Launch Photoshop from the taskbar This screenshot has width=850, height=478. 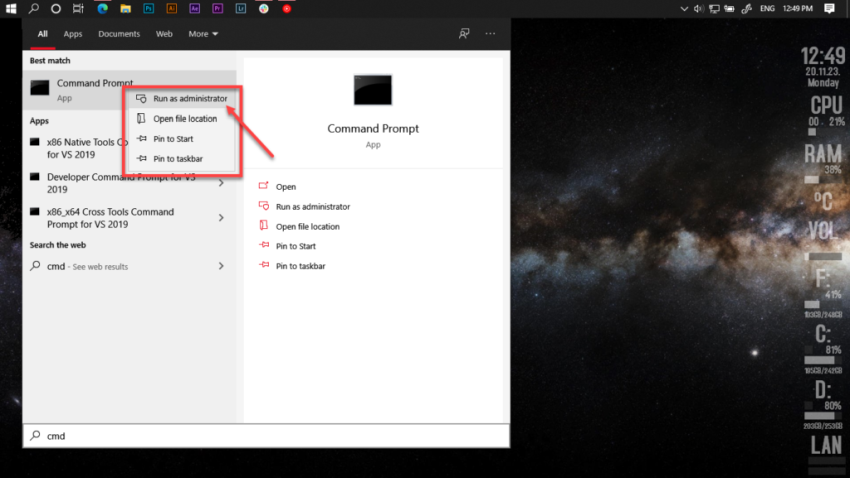coord(148,9)
